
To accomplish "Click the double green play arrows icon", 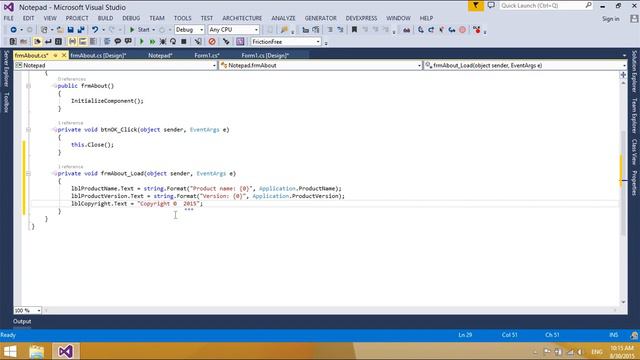I will tap(152, 42).
